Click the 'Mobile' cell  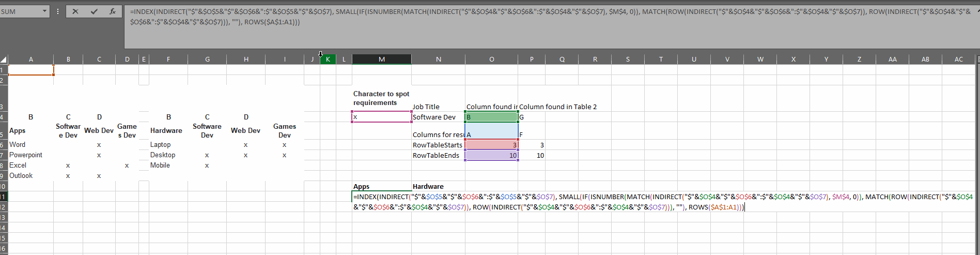click(x=168, y=166)
